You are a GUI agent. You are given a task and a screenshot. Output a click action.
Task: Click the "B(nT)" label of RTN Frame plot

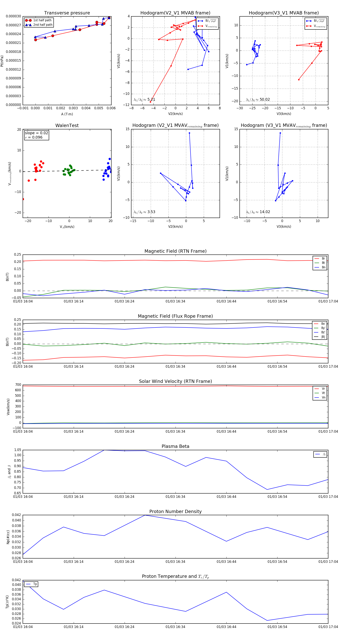click(x=7, y=277)
